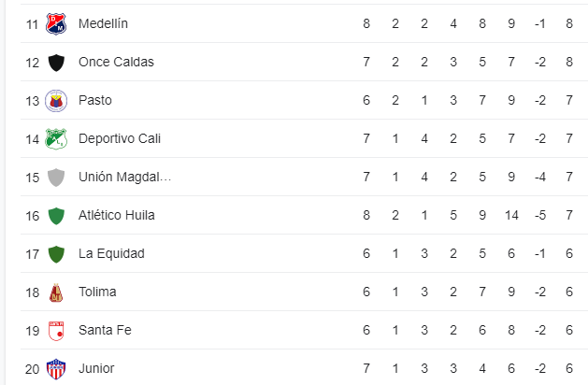The width and height of the screenshot is (588, 385).
Task: Select the Santa Fe badge icon
Action: pyautogui.click(x=56, y=331)
